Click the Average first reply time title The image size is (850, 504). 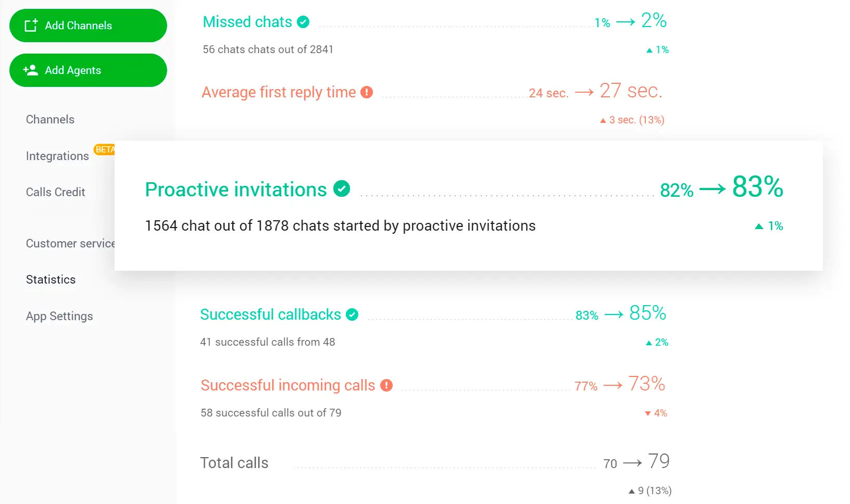click(279, 92)
